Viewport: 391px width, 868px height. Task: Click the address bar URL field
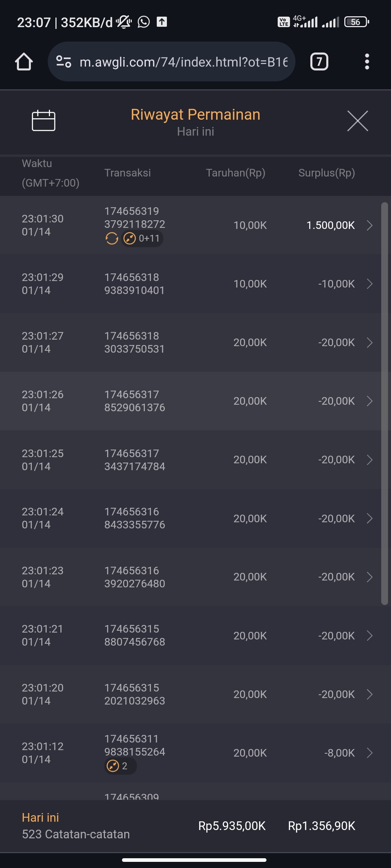point(183,62)
